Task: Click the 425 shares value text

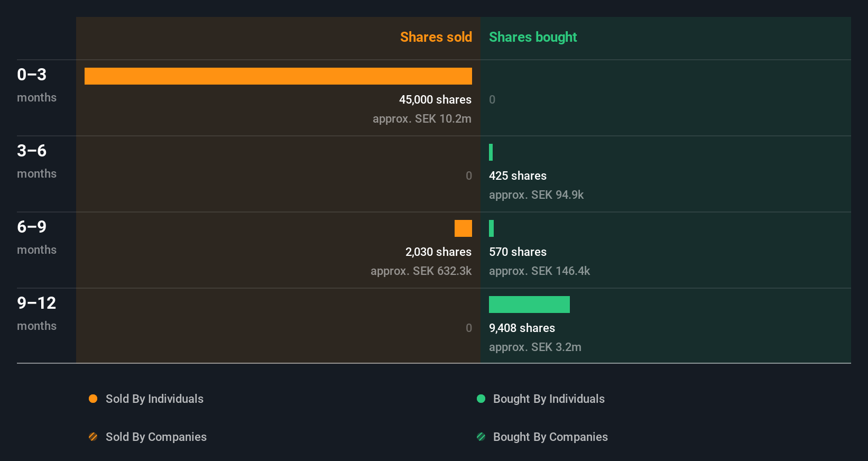Action: coord(518,176)
